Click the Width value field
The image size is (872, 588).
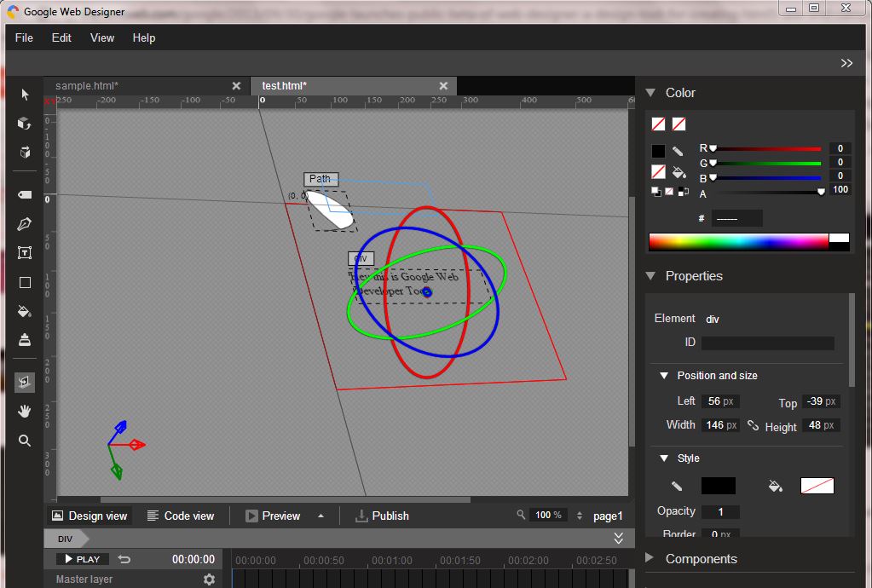pos(720,425)
